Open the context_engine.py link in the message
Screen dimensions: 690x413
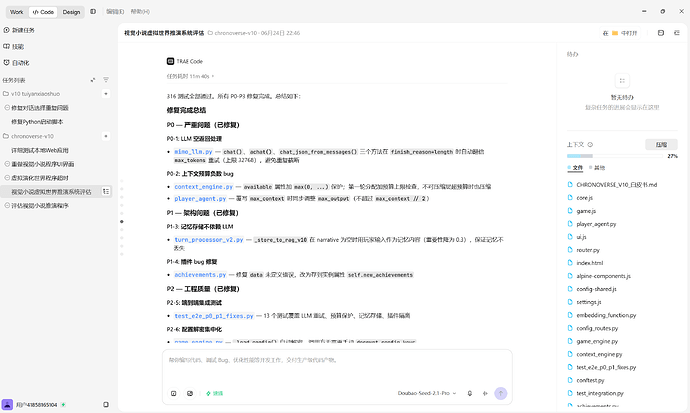click(203, 186)
